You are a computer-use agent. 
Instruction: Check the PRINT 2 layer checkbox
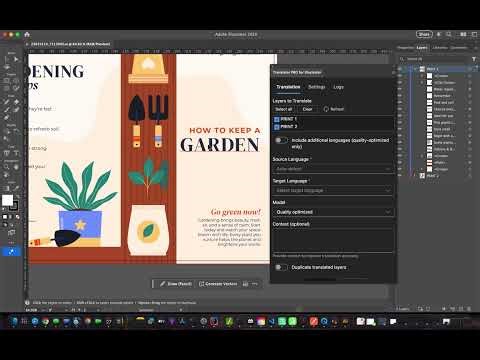pos(276,127)
